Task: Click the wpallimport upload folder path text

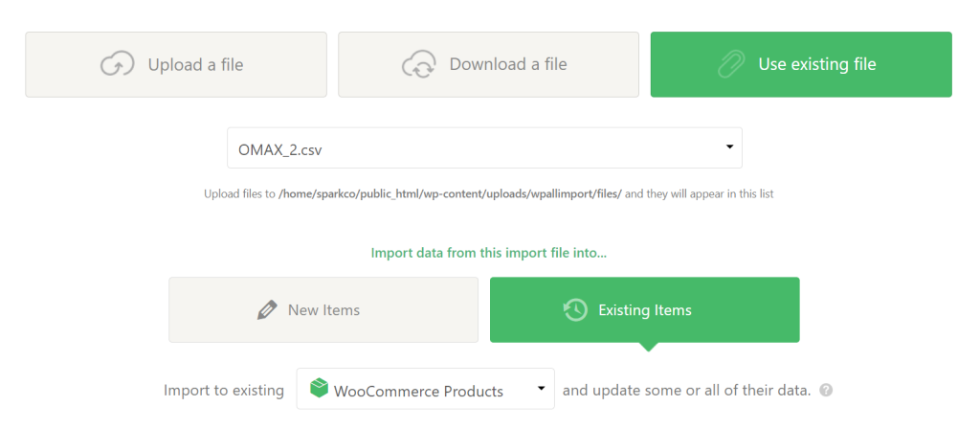Action: [450, 193]
